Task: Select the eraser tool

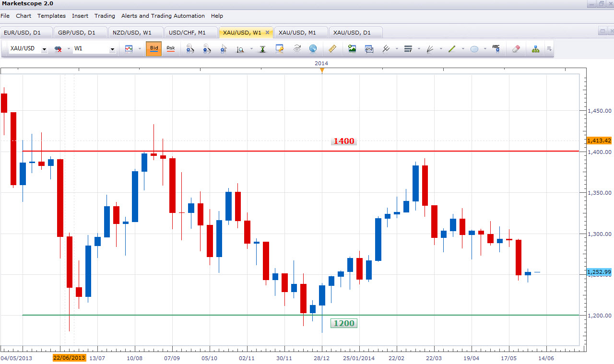Action: pos(516,49)
